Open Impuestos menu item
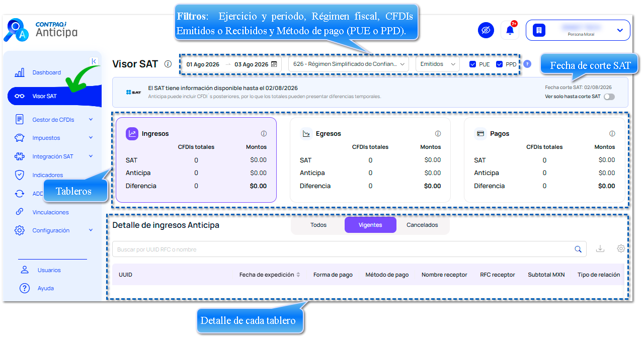This screenshot has height=339, width=644. tap(46, 138)
